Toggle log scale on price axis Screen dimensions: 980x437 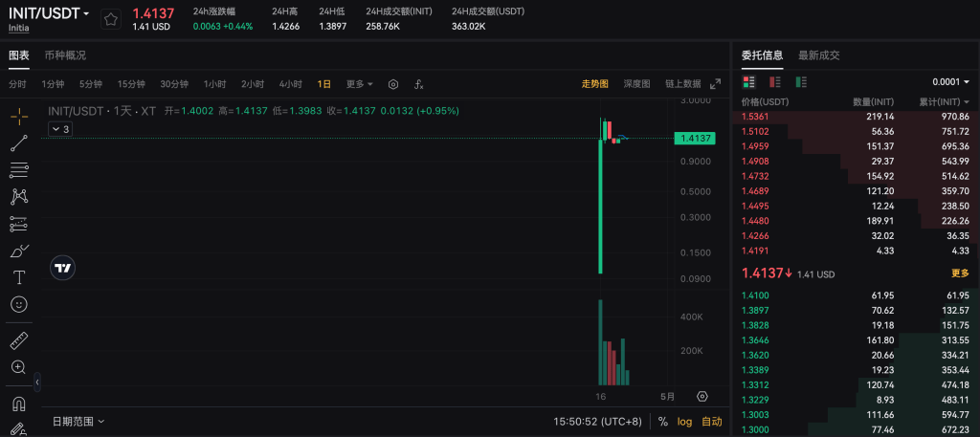coord(685,422)
